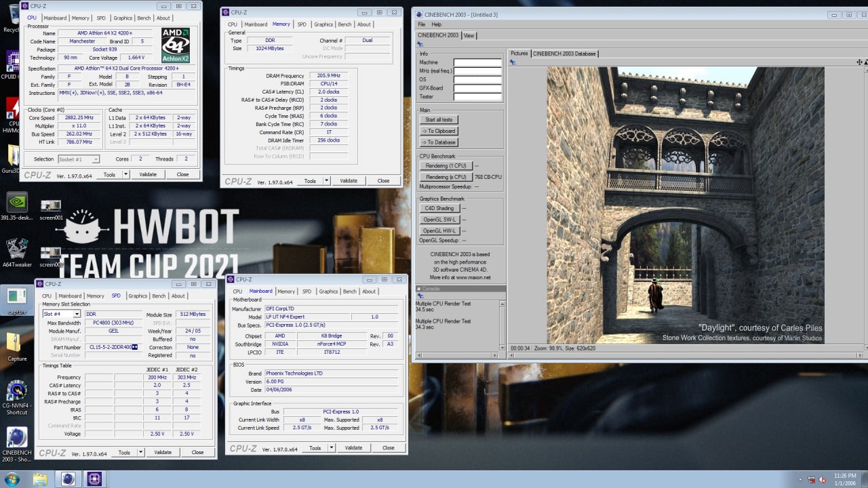Click the rendered Daylight image
Viewport: 868px width, 488px height.
[x=686, y=205]
